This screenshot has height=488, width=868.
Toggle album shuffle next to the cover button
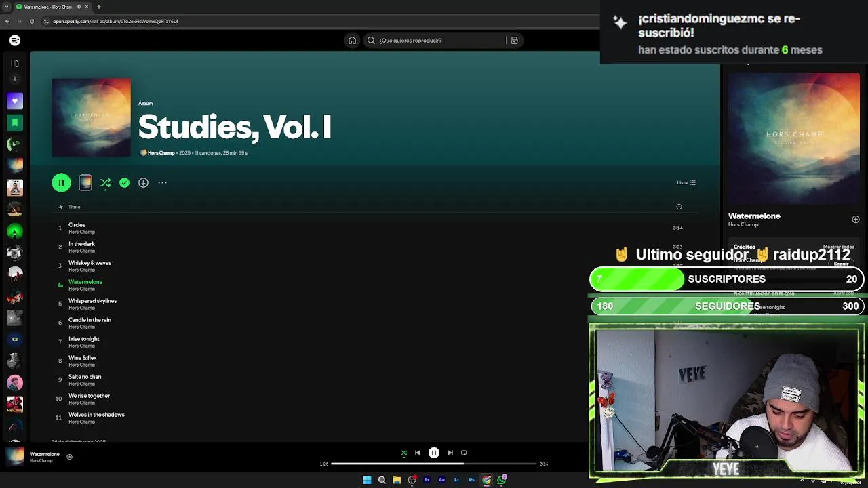point(105,183)
